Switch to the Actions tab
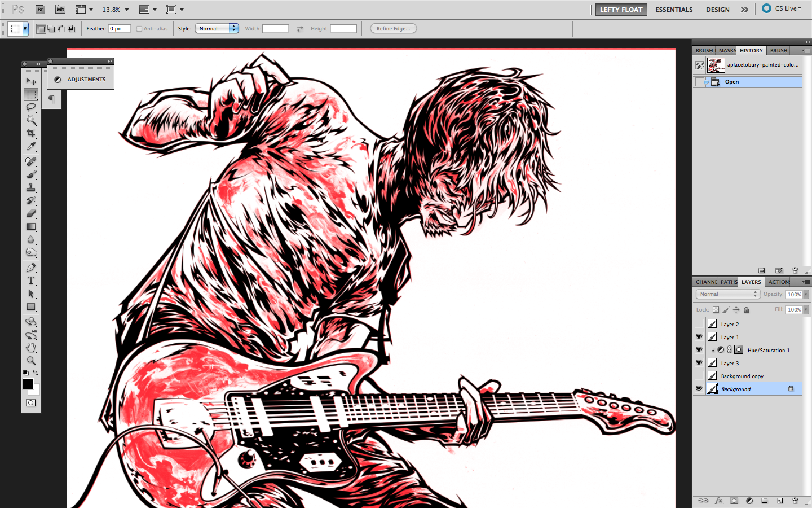The image size is (812, 508). [x=779, y=282]
